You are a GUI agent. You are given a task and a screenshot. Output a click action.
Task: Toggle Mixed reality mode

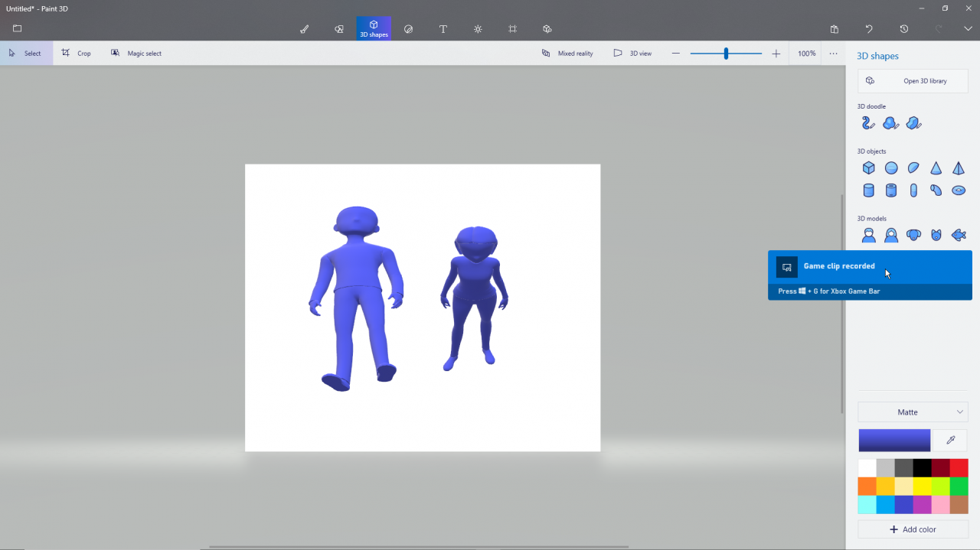(567, 54)
